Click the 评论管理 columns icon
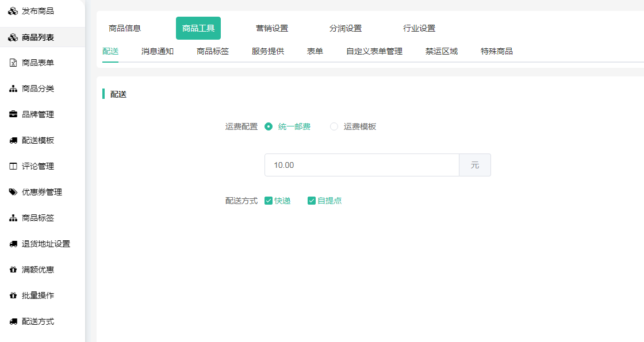Viewport: 644px width, 342px height. [x=13, y=166]
